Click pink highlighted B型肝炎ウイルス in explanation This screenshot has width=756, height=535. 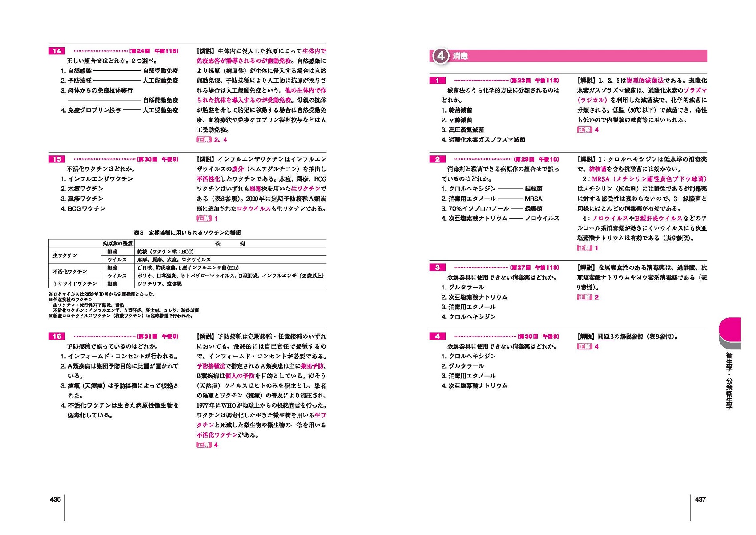point(658,218)
